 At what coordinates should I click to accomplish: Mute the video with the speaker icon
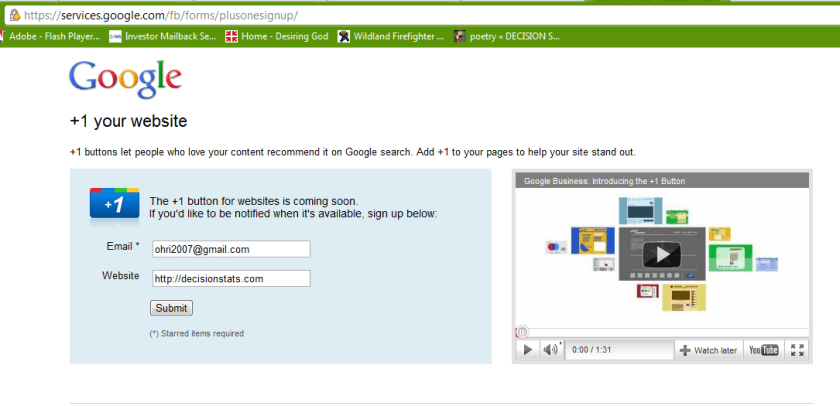(549, 350)
